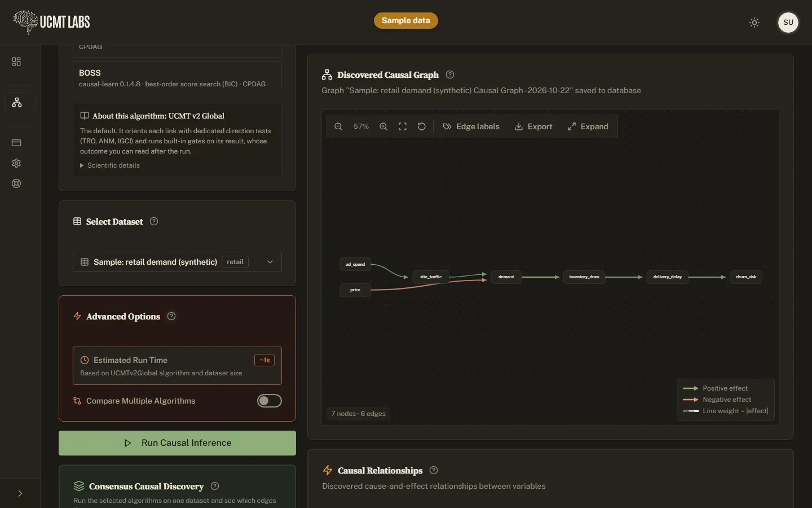
Task: Expand the sidebar with the chevron arrow
Action: pos(20,493)
